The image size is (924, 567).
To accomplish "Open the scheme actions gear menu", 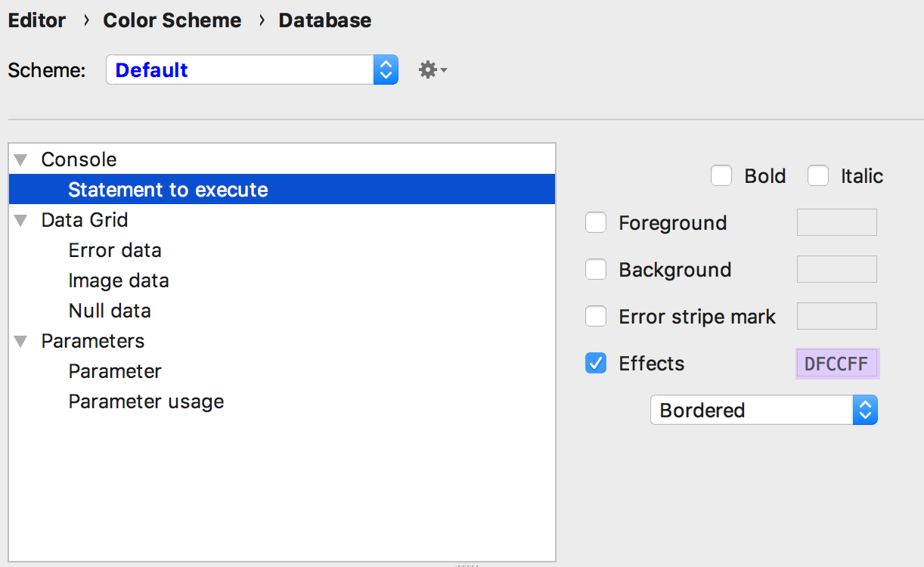I will pyautogui.click(x=432, y=70).
